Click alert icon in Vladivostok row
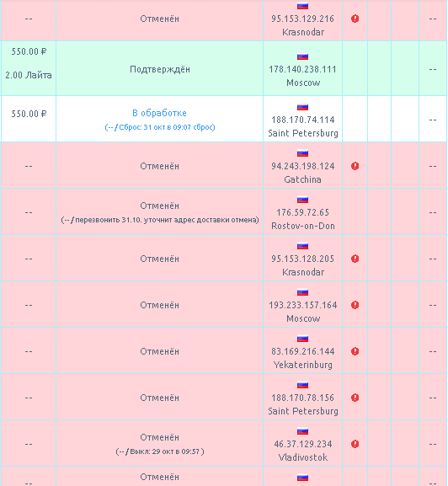The width and height of the screenshot is (448, 486). [x=355, y=444]
